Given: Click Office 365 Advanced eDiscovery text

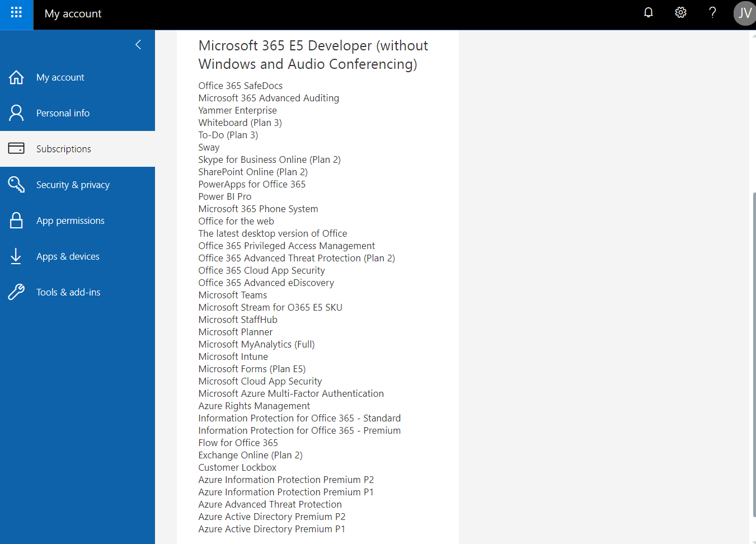Looking at the screenshot, I should click(266, 283).
